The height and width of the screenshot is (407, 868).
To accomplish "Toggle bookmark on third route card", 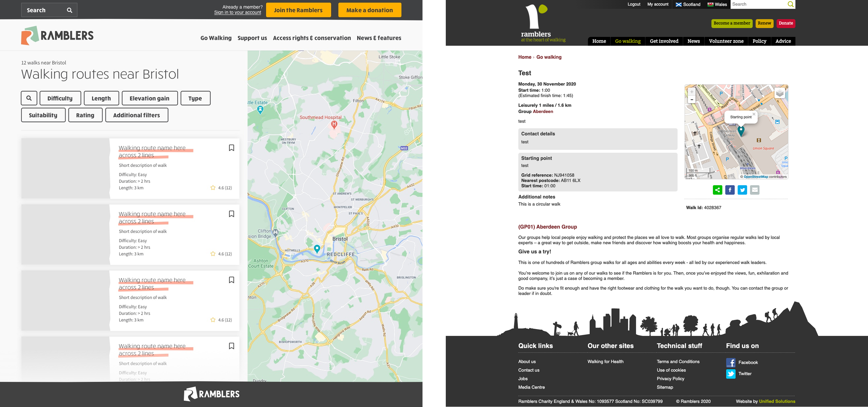I will pyautogui.click(x=232, y=280).
